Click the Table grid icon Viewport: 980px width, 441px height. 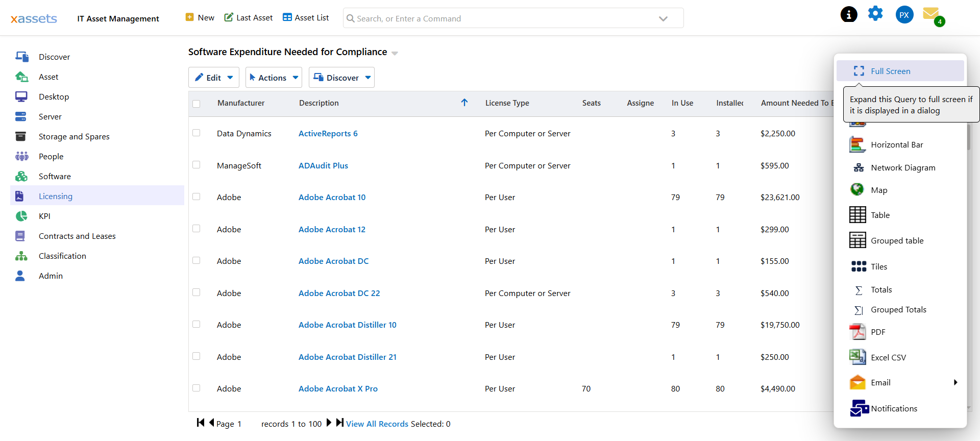(857, 215)
